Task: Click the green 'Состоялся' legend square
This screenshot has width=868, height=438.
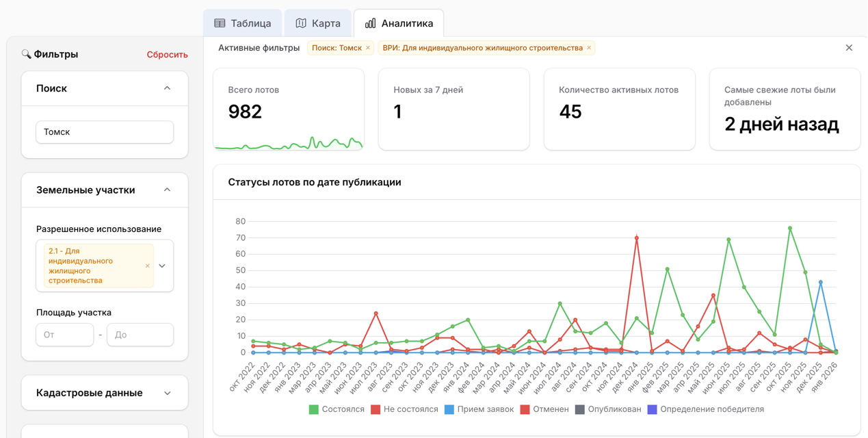Action: coord(314,409)
